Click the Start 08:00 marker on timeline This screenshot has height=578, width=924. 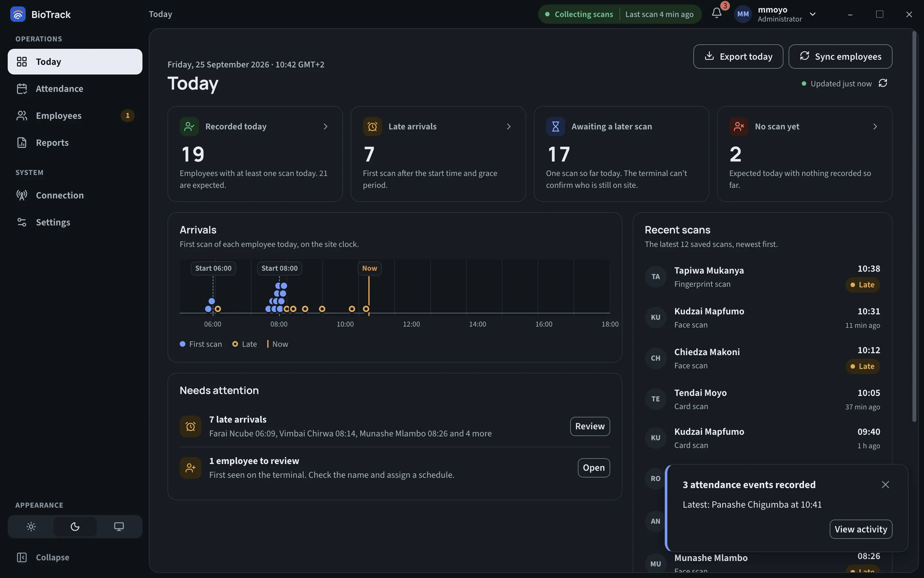tap(279, 268)
